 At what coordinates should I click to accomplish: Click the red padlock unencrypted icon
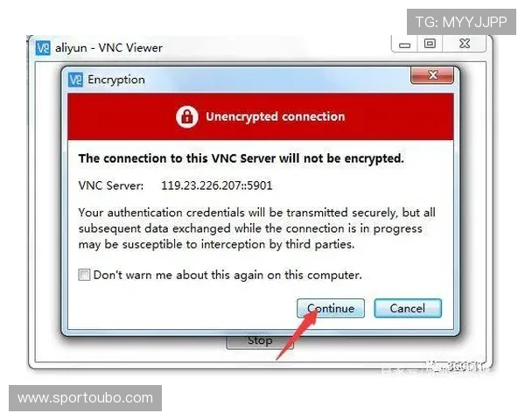pos(187,116)
